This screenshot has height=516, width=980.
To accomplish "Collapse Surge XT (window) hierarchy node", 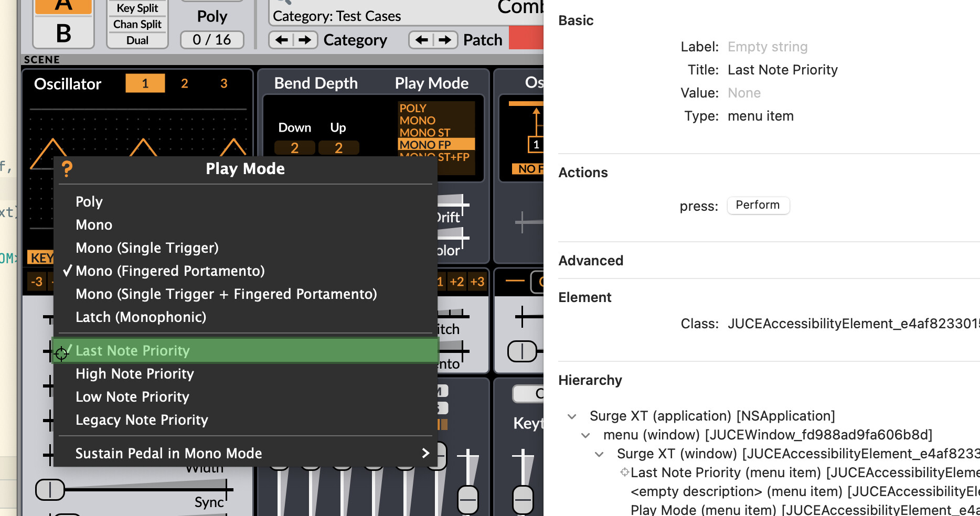I will [x=599, y=454].
